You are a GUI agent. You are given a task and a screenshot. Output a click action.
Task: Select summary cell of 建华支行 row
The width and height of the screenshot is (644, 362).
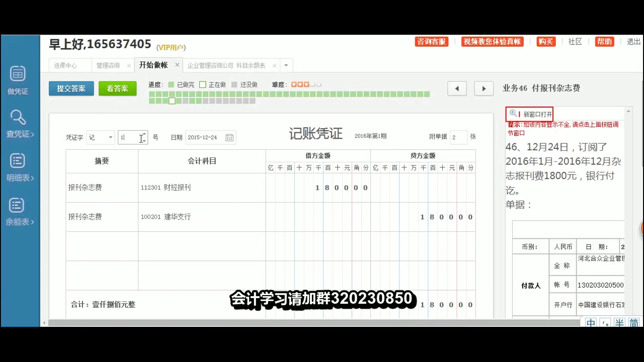102,217
